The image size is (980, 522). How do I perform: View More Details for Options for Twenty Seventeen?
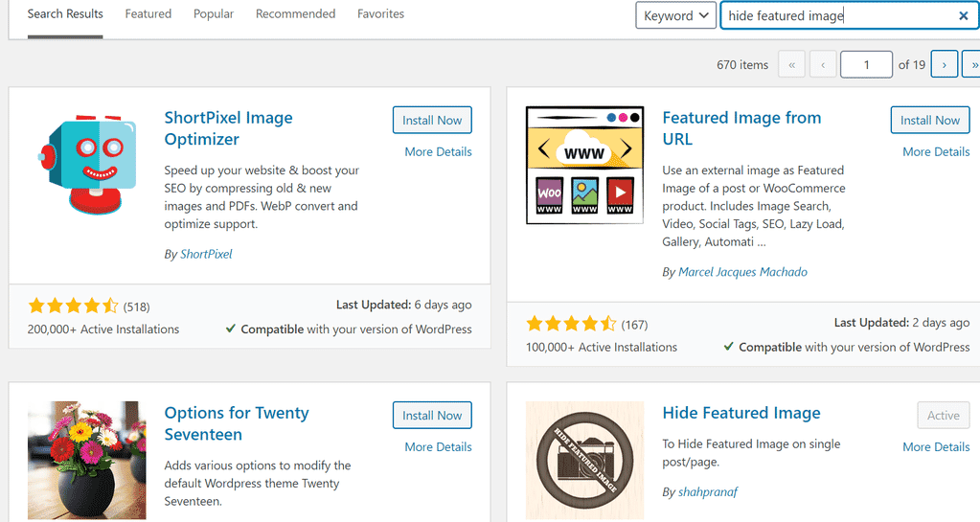438,447
